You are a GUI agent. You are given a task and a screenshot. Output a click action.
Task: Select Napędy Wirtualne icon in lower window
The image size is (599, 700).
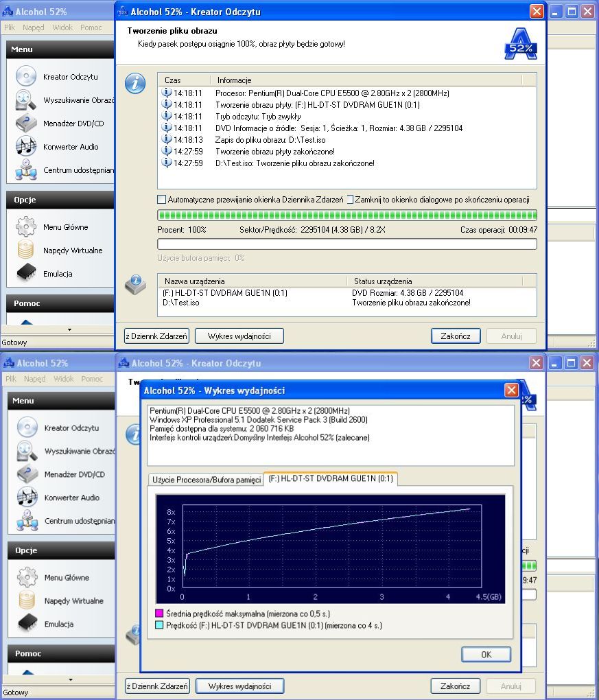point(27,600)
